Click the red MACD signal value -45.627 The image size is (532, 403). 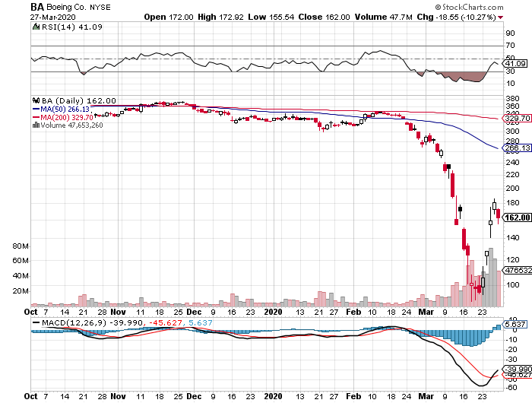tap(165, 322)
